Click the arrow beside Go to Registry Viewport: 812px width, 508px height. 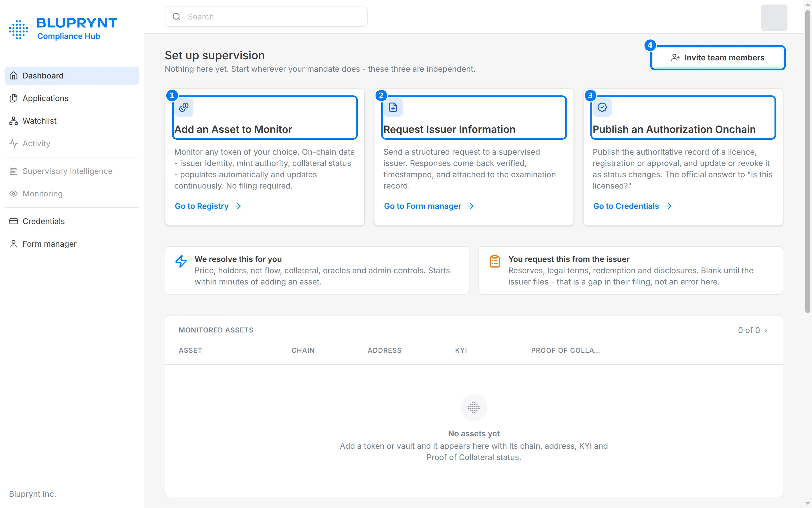click(238, 206)
